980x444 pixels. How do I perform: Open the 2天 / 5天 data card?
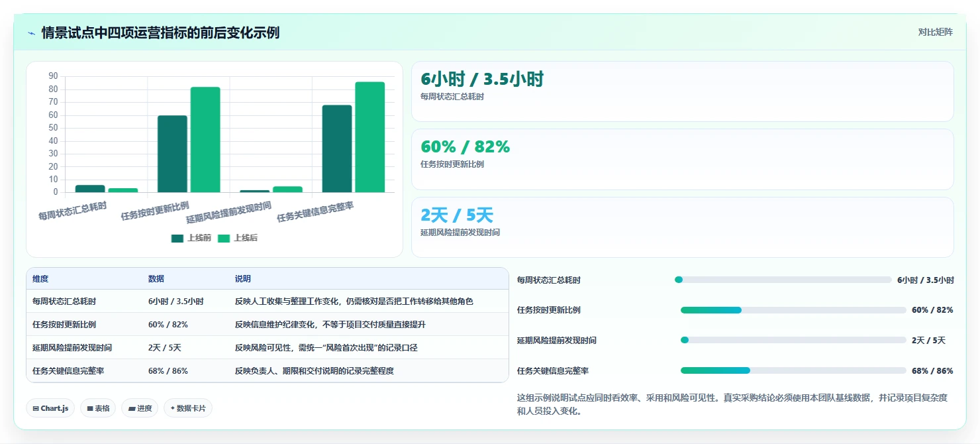coord(683,227)
